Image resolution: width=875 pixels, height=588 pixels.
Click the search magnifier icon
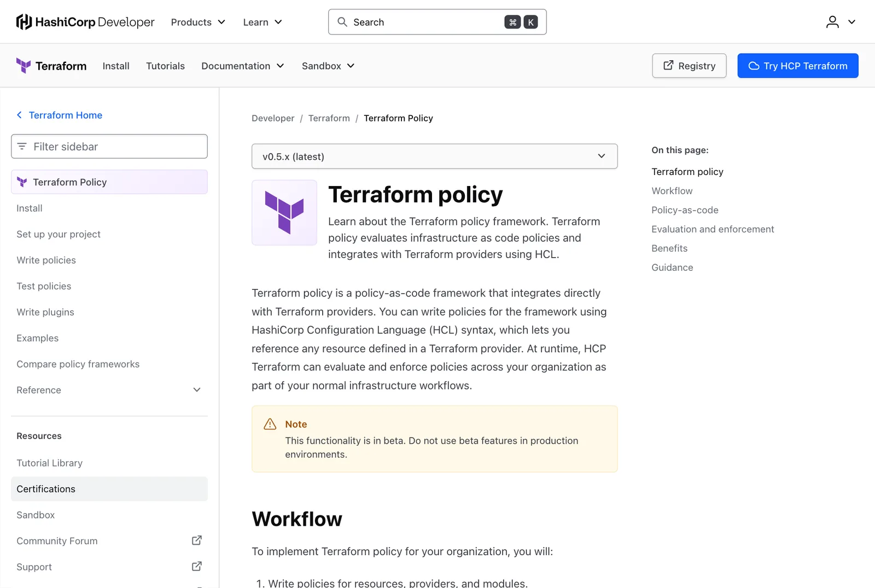click(x=342, y=22)
